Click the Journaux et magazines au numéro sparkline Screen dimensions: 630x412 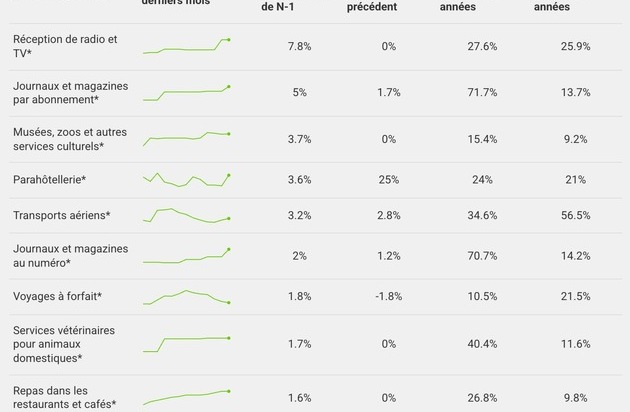tap(187, 256)
